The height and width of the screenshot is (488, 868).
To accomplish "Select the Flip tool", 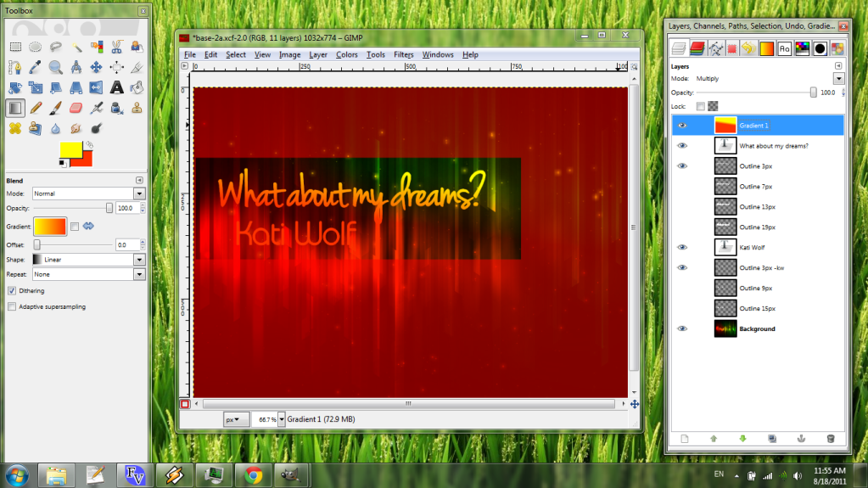I will coord(97,87).
